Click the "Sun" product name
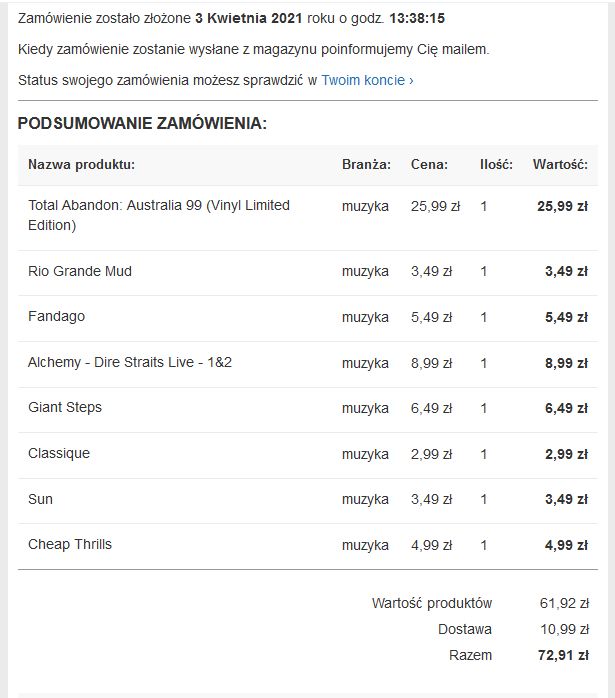615x698 pixels. tap(41, 499)
